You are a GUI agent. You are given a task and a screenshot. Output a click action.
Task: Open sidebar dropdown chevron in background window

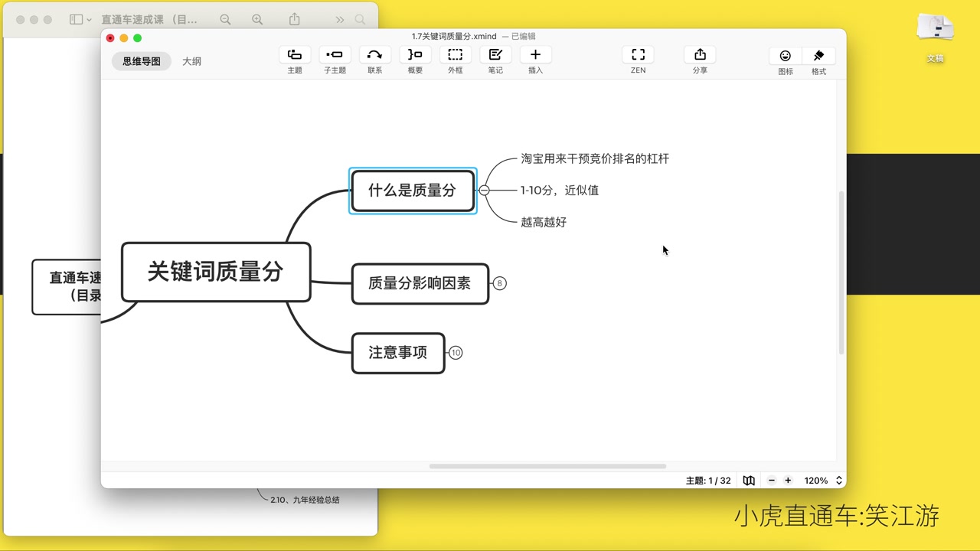[89, 20]
